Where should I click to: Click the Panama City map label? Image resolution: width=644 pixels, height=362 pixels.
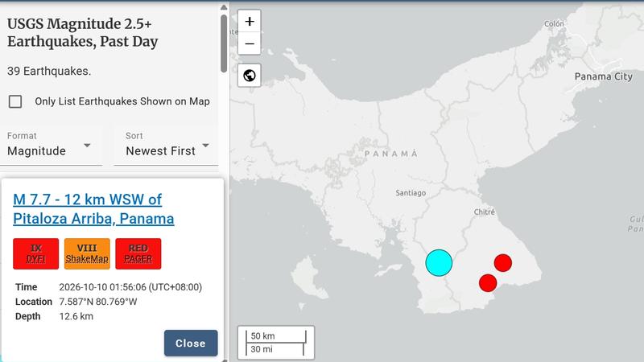(x=603, y=76)
